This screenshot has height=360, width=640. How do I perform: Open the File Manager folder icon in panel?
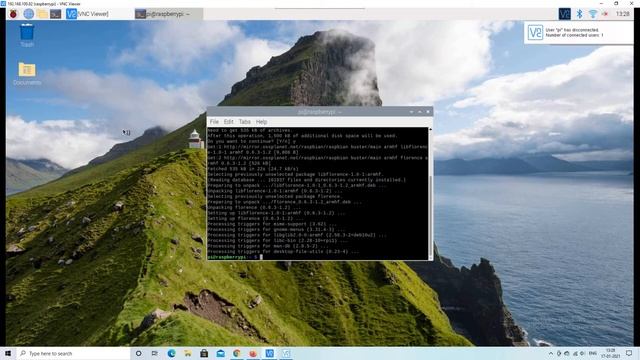pyautogui.click(x=42, y=14)
